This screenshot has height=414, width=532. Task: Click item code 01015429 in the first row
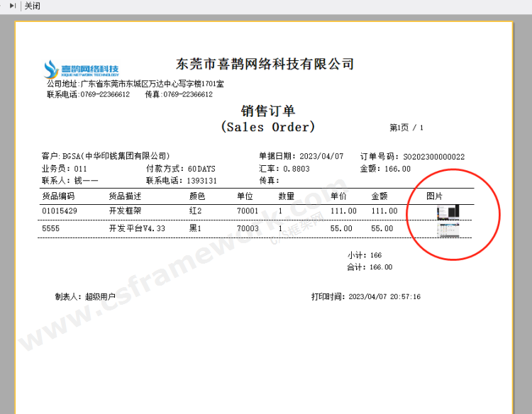pyautogui.click(x=60, y=211)
